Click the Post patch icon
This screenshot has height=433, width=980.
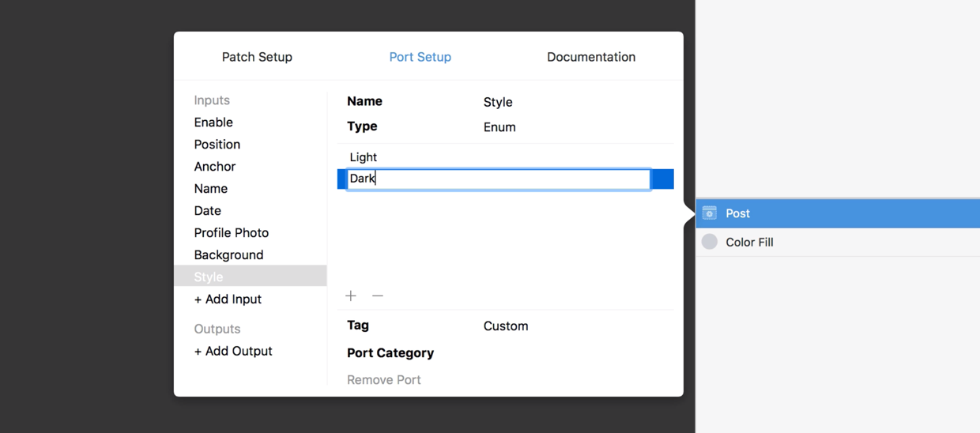click(710, 213)
